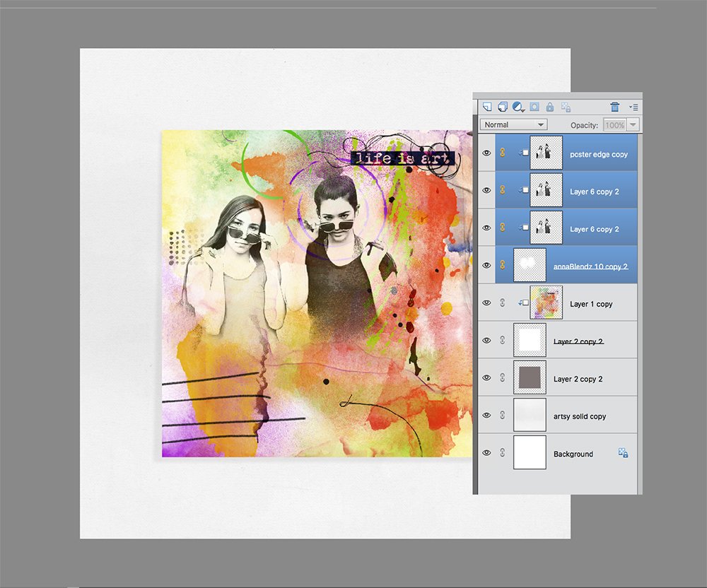707x588 pixels.
Task: Hide the artsy solid copy layer
Action: click(486, 415)
